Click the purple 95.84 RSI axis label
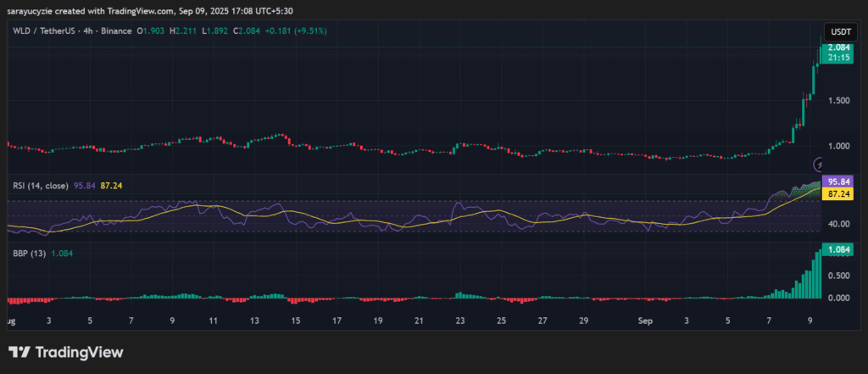 [x=839, y=181]
